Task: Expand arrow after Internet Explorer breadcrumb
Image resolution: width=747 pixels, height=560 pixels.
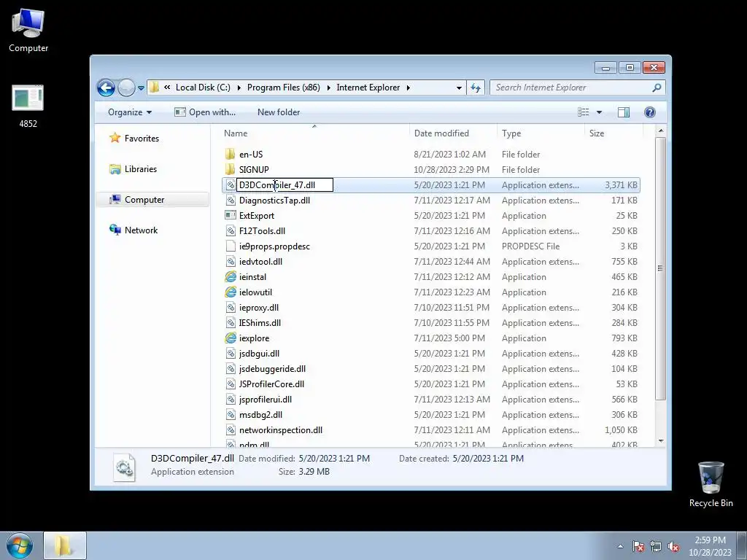Action: [409, 87]
